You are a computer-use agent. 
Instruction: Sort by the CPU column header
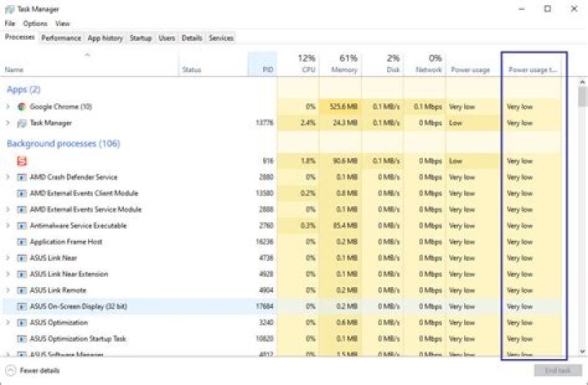(x=298, y=64)
